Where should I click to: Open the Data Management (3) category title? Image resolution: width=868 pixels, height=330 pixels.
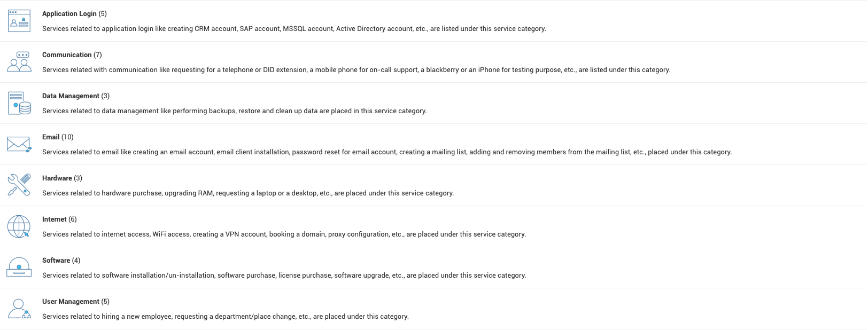[x=76, y=96]
